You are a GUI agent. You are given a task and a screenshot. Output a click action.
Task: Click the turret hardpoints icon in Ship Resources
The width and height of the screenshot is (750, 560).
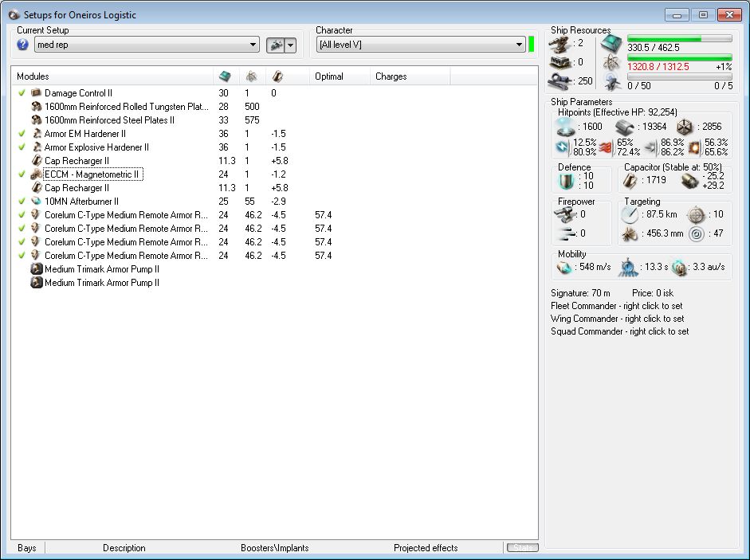coord(560,44)
